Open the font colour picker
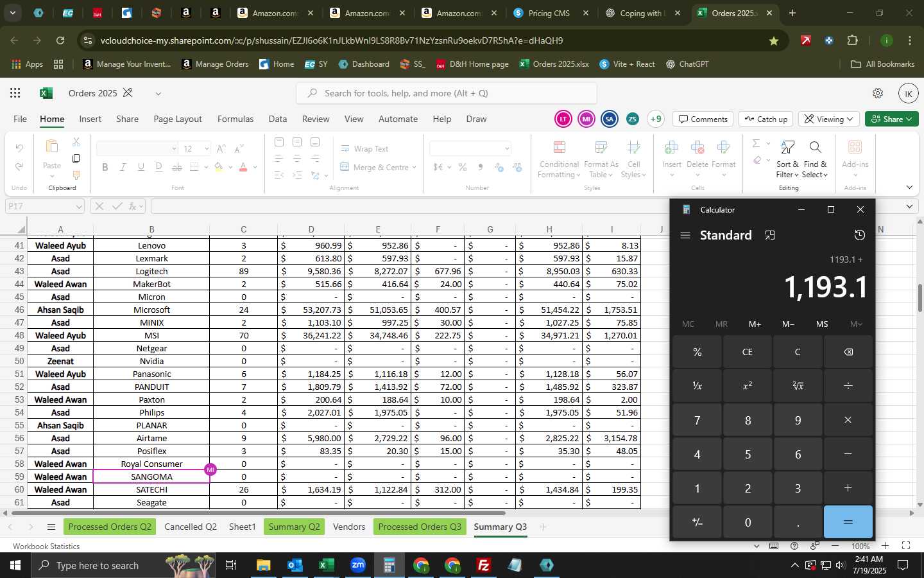The width and height of the screenshot is (924, 578). [243, 168]
